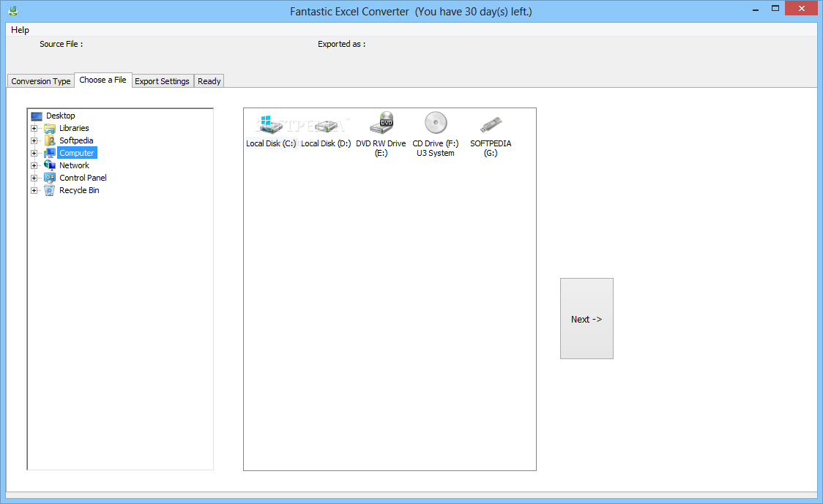
Task: Expand the Network tree node
Action: click(x=34, y=166)
